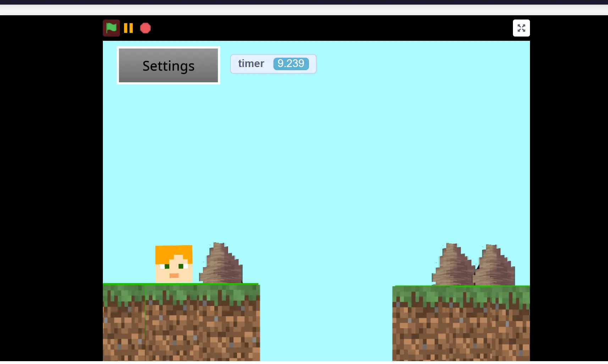This screenshot has height=364, width=608.
Task: Click the rightmost rock on the right platform
Action: [494, 265]
